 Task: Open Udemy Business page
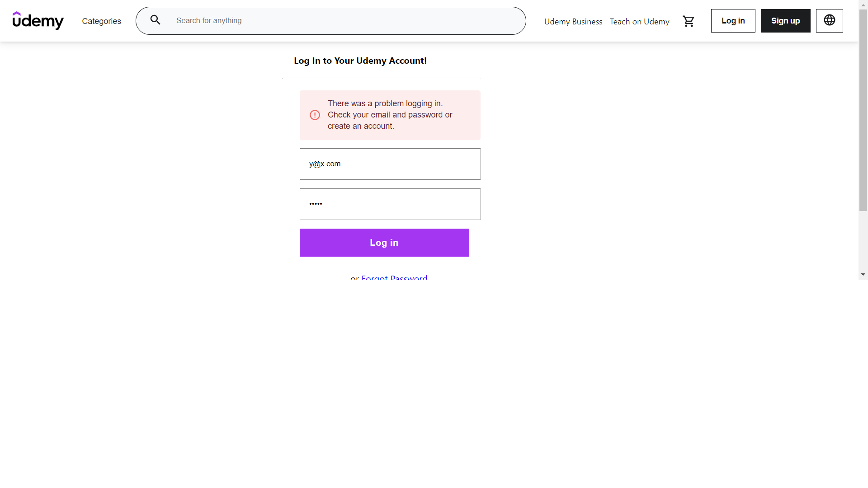tap(573, 21)
